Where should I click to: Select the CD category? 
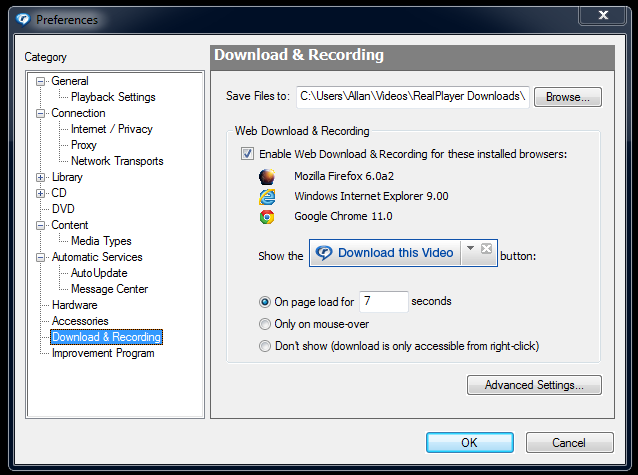59,193
